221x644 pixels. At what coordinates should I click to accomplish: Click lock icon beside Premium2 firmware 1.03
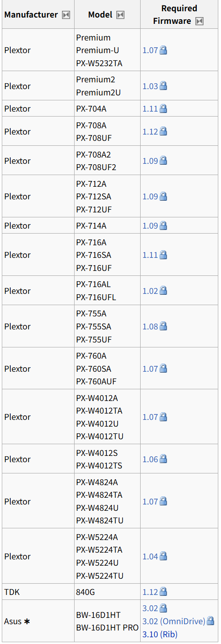[x=164, y=86]
